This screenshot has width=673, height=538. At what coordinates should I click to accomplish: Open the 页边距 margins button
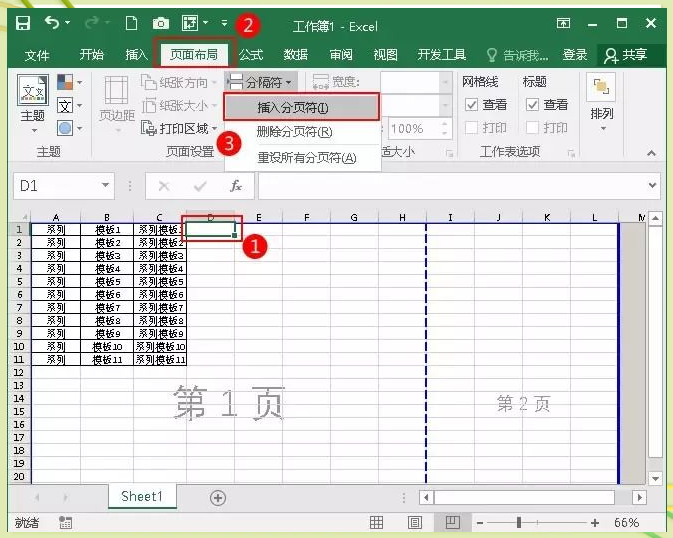[117, 103]
